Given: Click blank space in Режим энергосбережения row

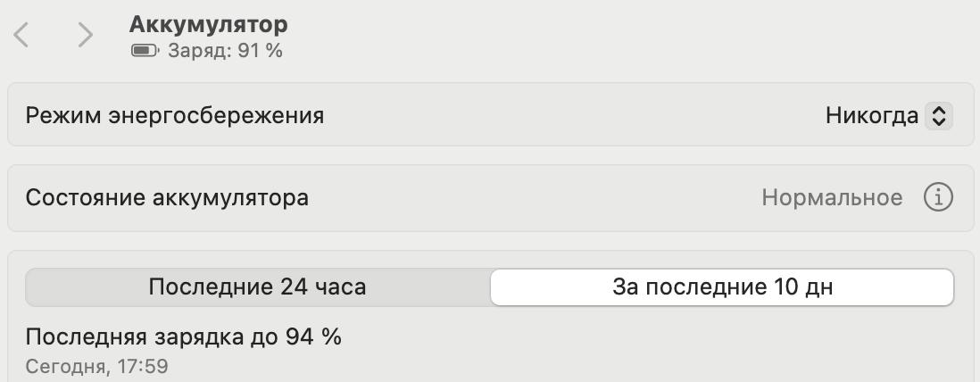Looking at the screenshot, I should tap(571, 115).
